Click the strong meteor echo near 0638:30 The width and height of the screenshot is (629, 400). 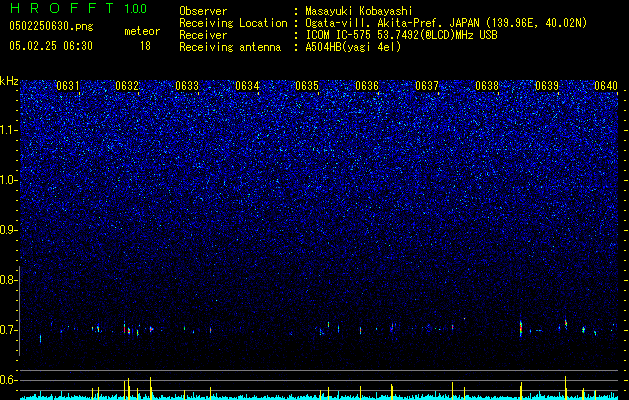click(x=521, y=328)
